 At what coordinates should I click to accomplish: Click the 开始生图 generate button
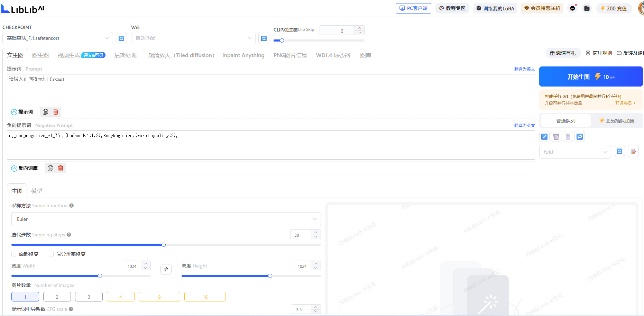(591, 77)
